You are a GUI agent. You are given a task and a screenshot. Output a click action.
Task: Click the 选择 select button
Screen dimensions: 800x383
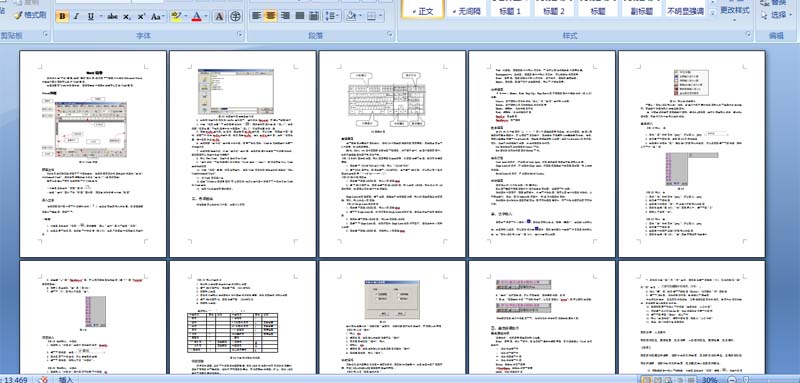pyautogui.click(x=774, y=15)
